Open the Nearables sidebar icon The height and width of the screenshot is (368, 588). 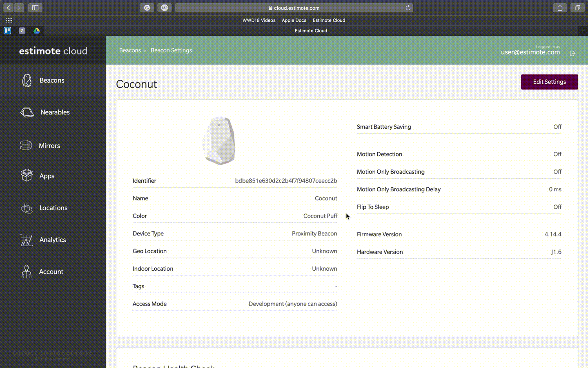tap(27, 112)
